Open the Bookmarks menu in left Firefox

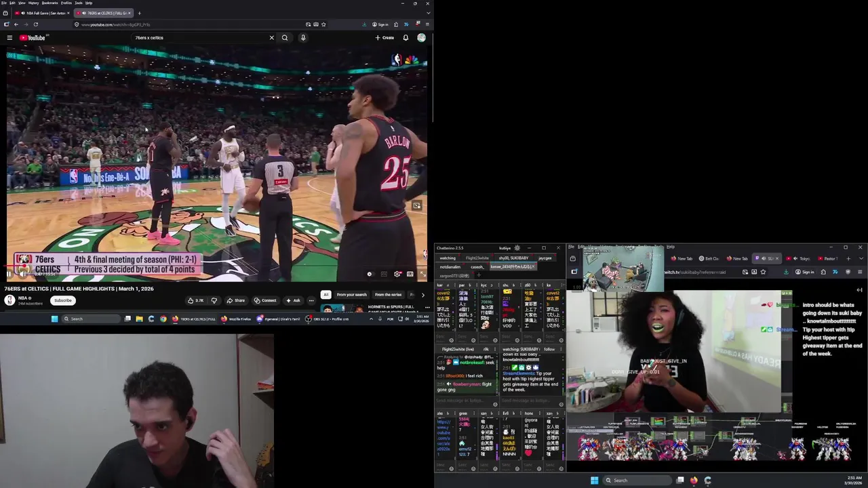click(50, 3)
